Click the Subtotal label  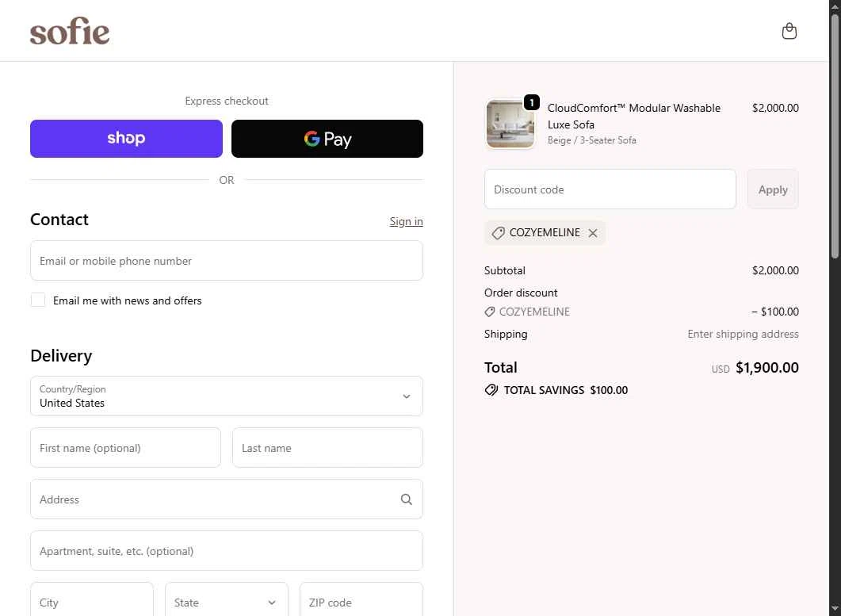(x=505, y=270)
